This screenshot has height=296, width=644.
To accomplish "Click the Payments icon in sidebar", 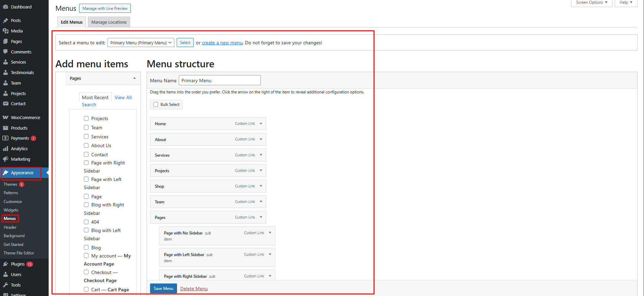I will pos(5,138).
